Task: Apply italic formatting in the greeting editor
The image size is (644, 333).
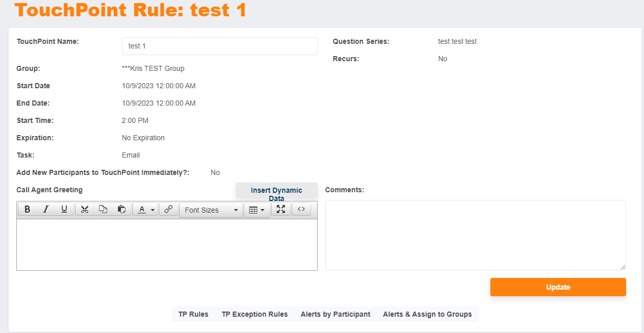Action: coord(46,210)
